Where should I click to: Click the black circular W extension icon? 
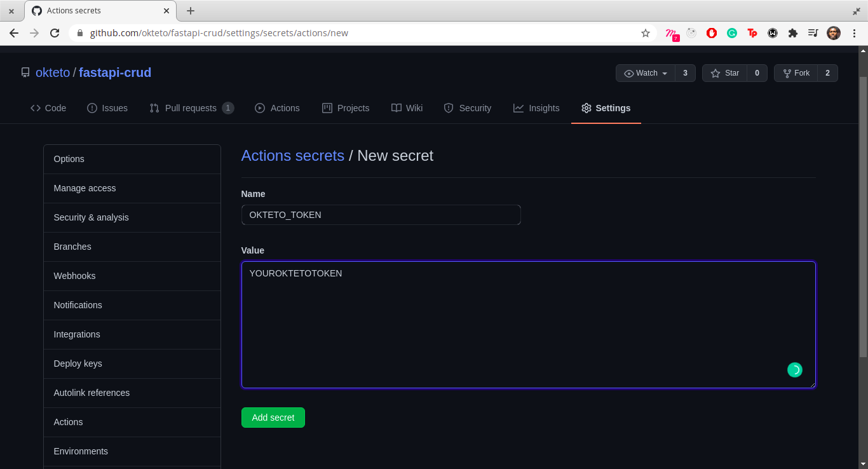pos(773,33)
